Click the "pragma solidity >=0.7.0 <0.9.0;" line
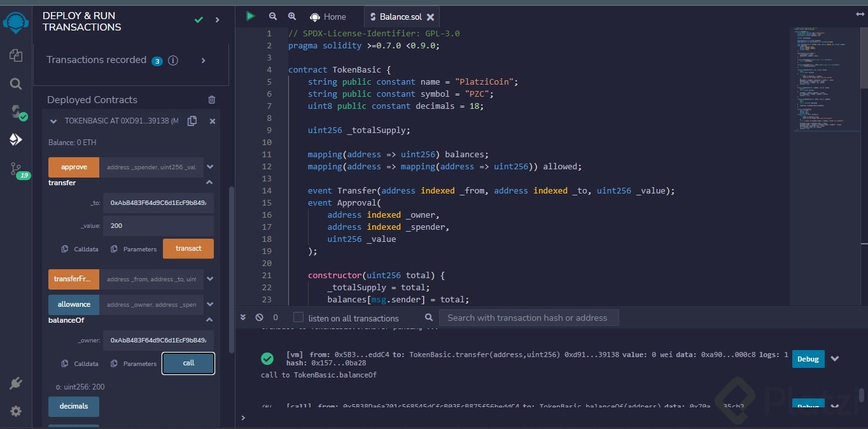Screen dimensions: 868x429 tap(364, 46)
